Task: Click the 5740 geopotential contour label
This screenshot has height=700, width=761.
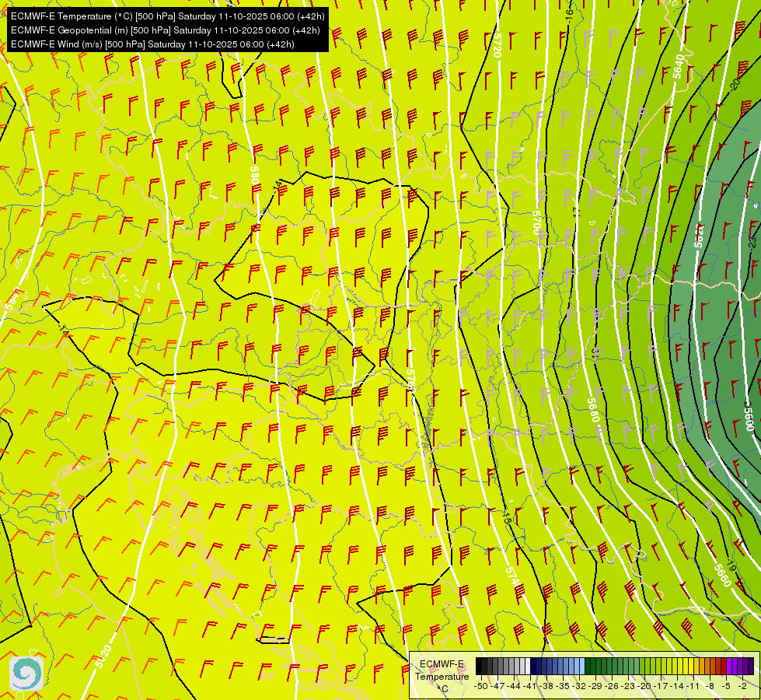Action: coord(512,578)
